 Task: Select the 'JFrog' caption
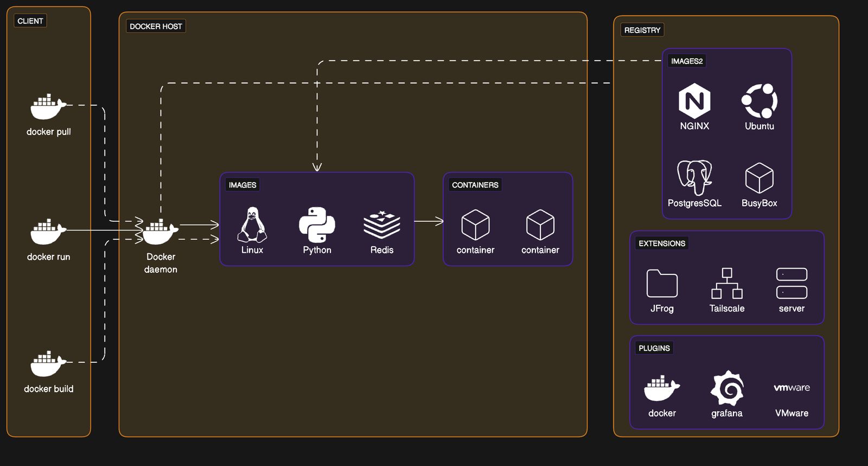[x=662, y=309]
